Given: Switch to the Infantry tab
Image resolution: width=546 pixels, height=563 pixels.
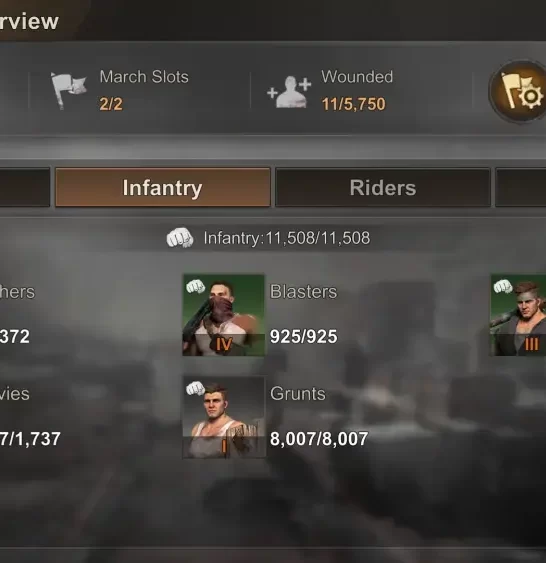Looking at the screenshot, I should [163, 187].
